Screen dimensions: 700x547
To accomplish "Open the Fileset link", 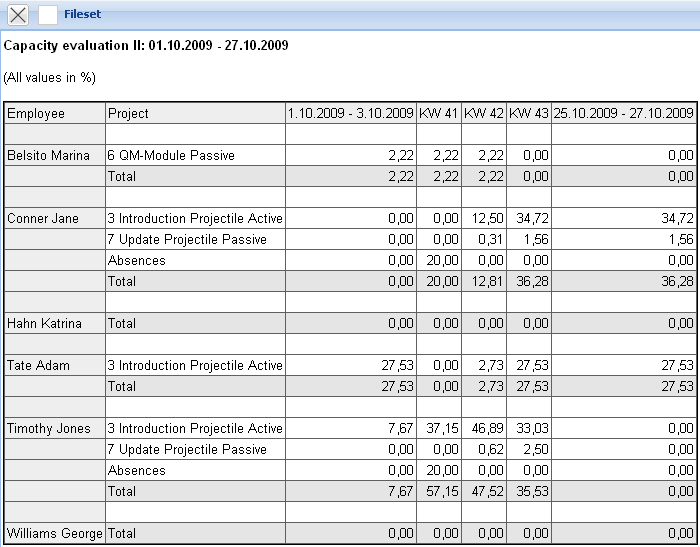I will pyautogui.click(x=82, y=14).
